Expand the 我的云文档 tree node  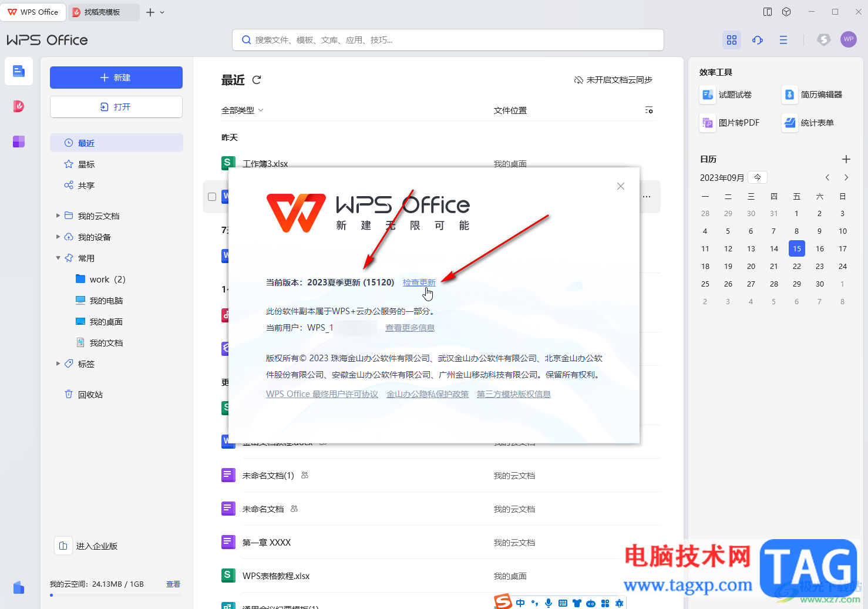(x=58, y=216)
